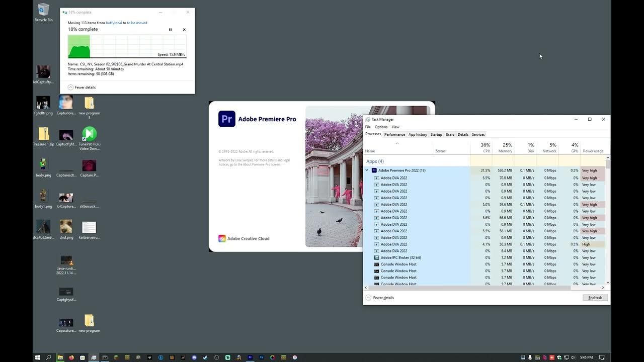Screen dimensions: 644x362
Task: Select the sk8ersuck desktop icon
Action: point(89,203)
